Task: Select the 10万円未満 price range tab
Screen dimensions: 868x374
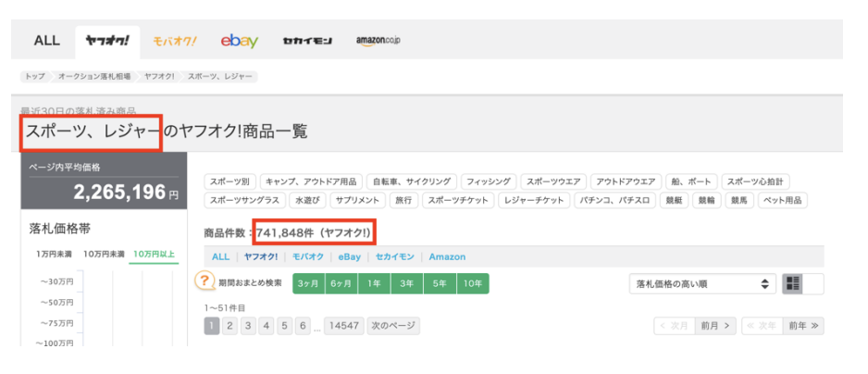Action: [x=104, y=254]
